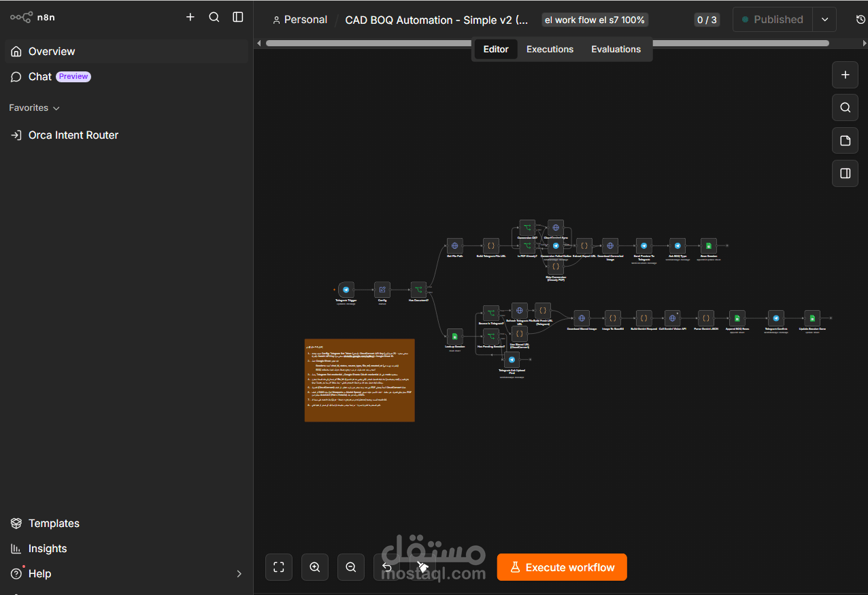Click the Execute workflow button

coord(562,567)
